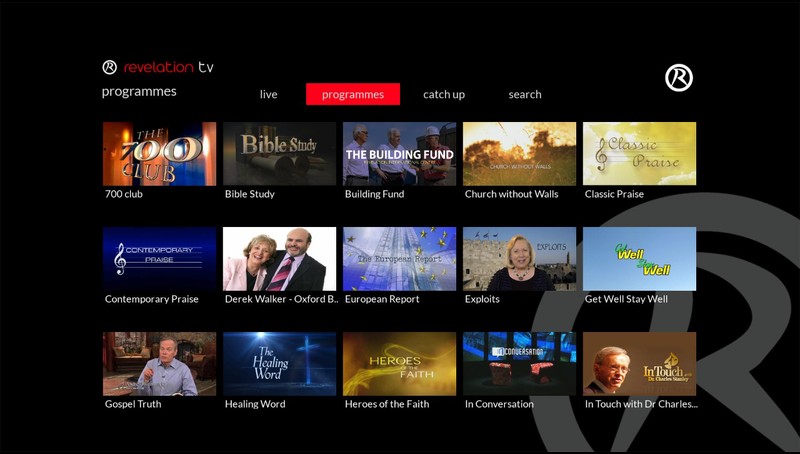The height and width of the screenshot is (454, 800).
Task: Click the European Report thumbnail
Action: point(399,258)
